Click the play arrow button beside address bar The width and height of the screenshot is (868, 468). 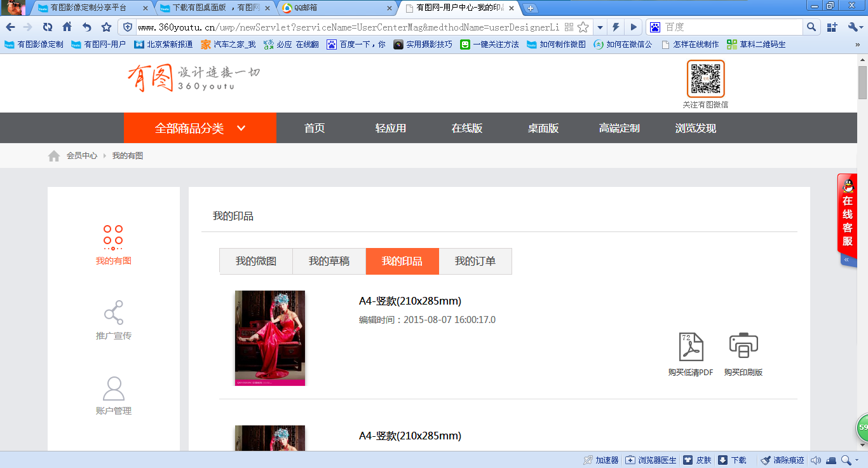pyautogui.click(x=634, y=27)
